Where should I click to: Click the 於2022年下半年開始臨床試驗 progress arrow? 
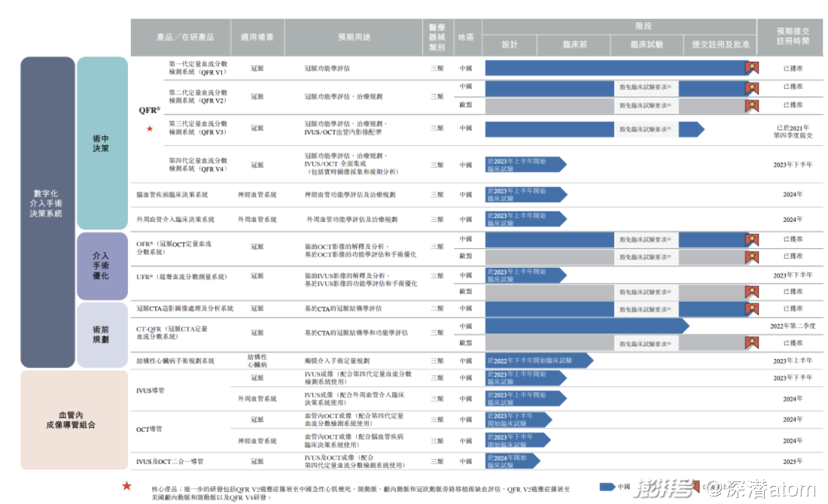click(x=539, y=360)
